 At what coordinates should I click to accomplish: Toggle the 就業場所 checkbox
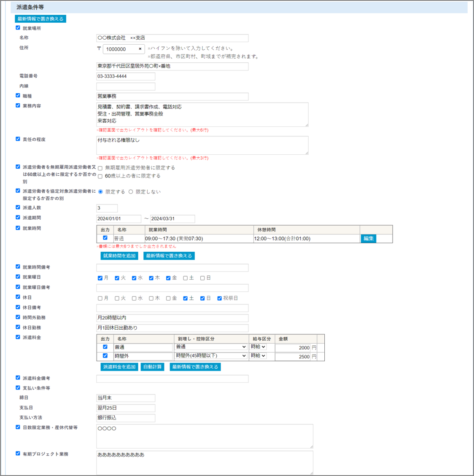click(x=18, y=28)
